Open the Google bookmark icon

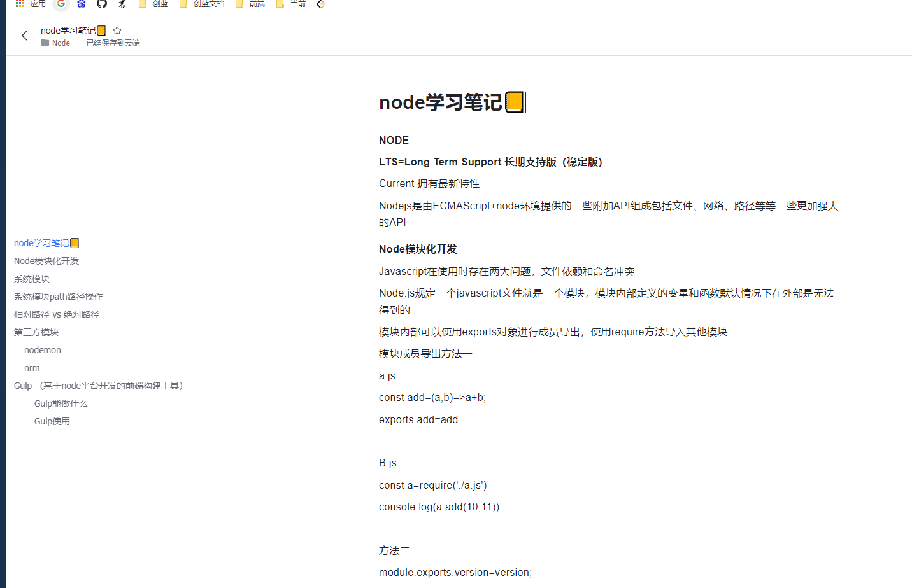click(x=61, y=4)
